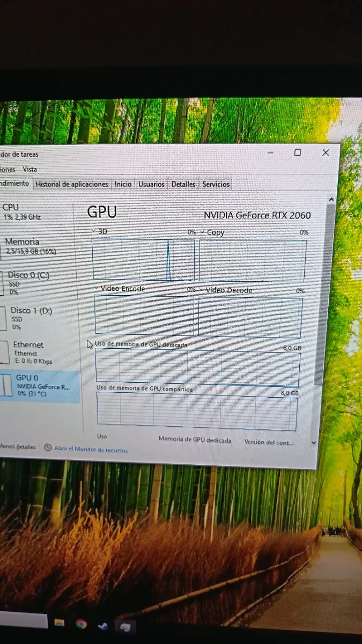Click the Ethernet mini graph thumbnail
362x644 pixels.
[x=5, y=353]
